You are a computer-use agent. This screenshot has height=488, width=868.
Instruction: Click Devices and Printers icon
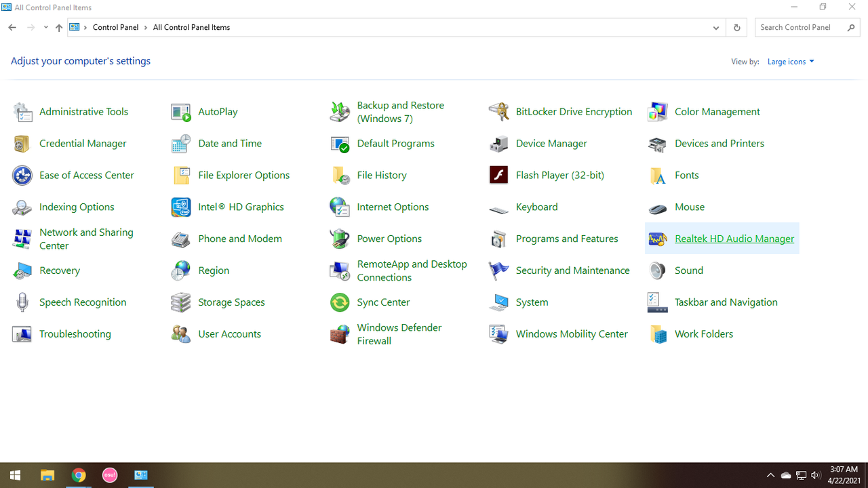[x=657, y=144]
